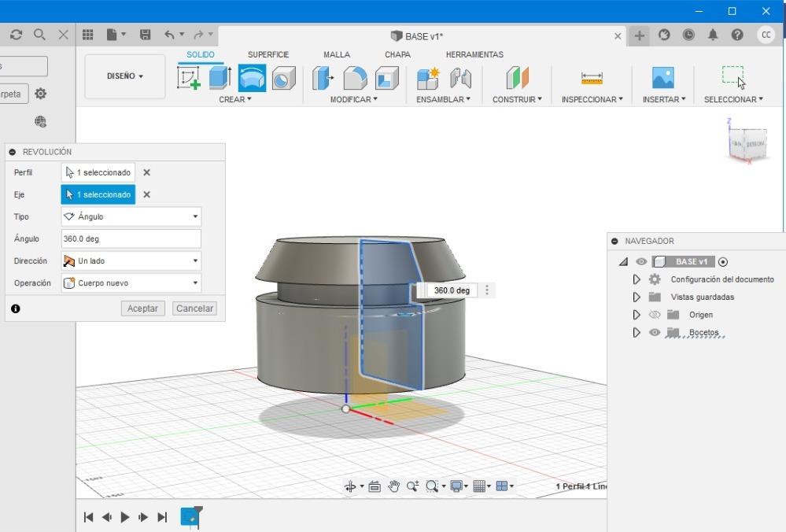Click the Perfil 1 seleccionado selector
This screenshot has width=786, height=532.
coord(98,172)
